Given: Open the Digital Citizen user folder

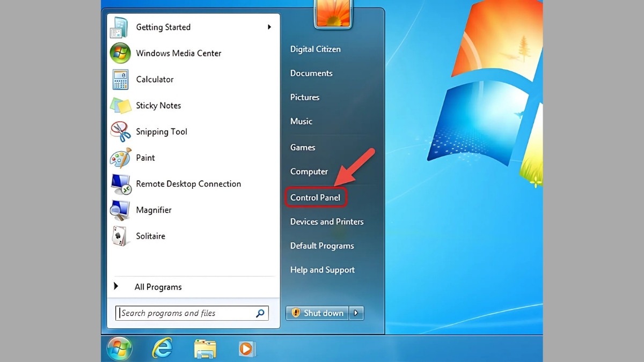Looking at the screenshot, I should [316, 49].
